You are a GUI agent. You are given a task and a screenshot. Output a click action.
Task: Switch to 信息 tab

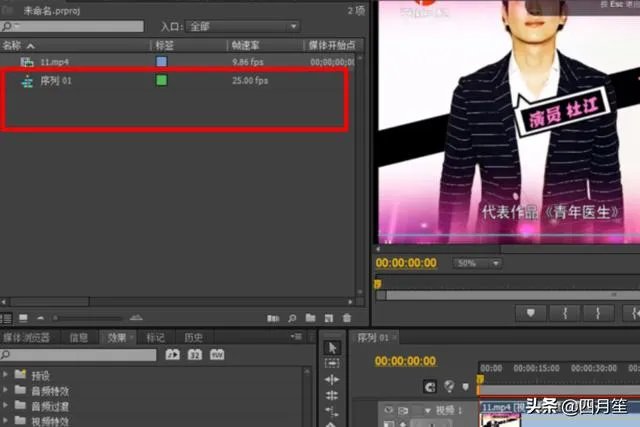[x=79, y=338]
